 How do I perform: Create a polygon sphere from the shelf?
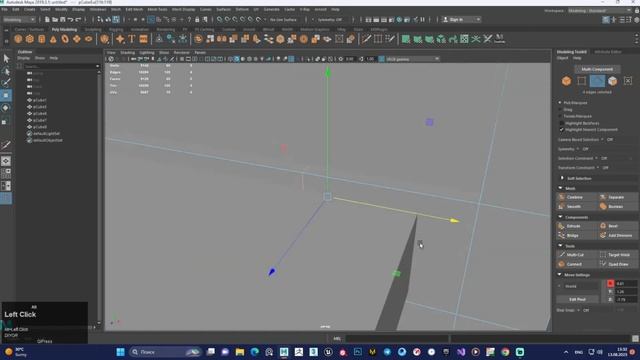tap(18, 39)
